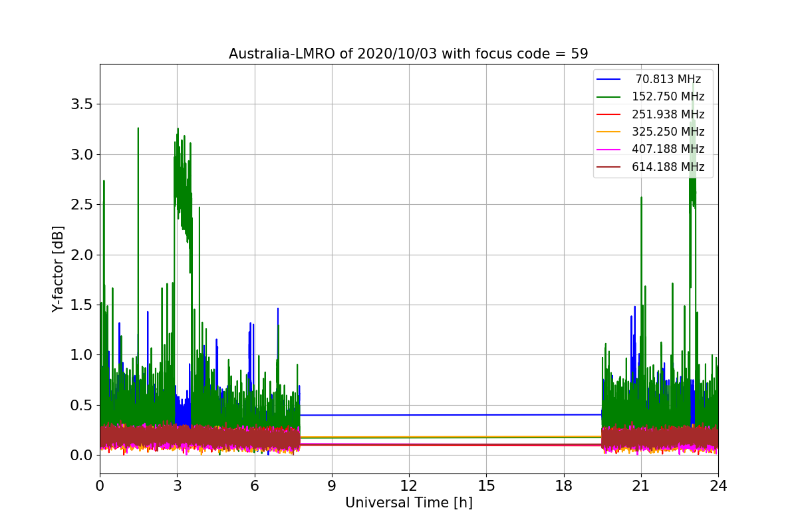Click y-axis tick label 0.5
798x532 pixels.
pos(81,405)
